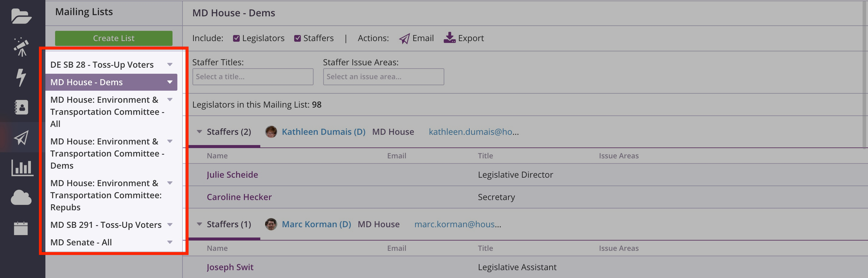Open the folder icon in the sidebar
Image resolution: width=868 pixels, height=278 pixels.
[x=21, y=16]
